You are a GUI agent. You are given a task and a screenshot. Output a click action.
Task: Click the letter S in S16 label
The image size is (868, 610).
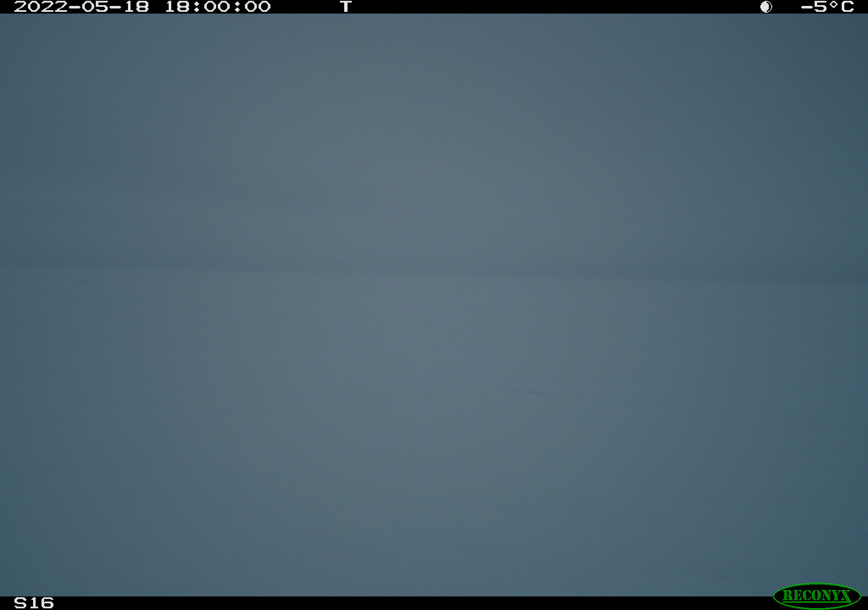point(20,603)
